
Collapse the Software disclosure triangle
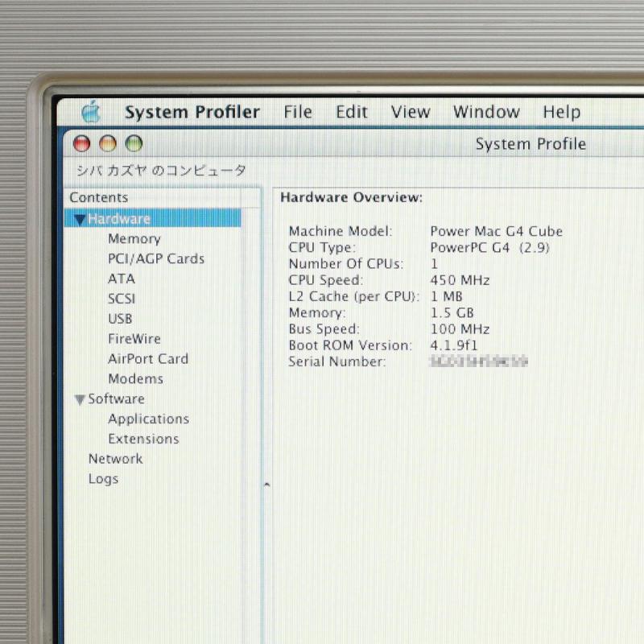point(80,399)
